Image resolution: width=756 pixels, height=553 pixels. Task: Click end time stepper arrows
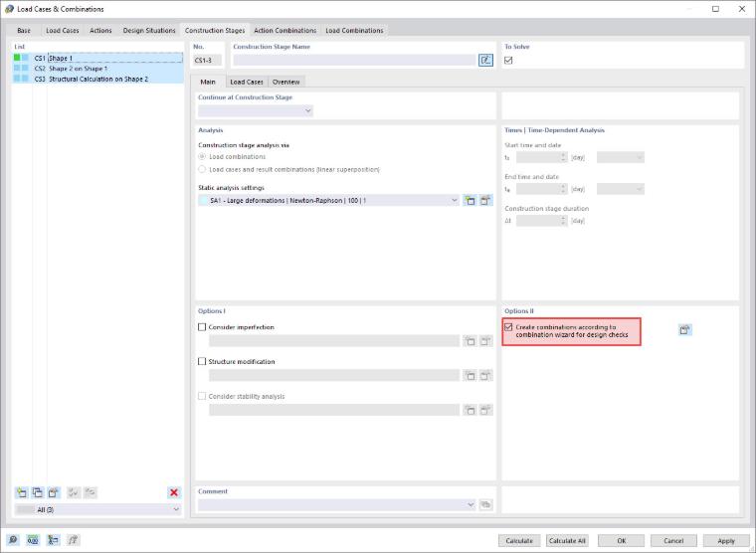563,189
